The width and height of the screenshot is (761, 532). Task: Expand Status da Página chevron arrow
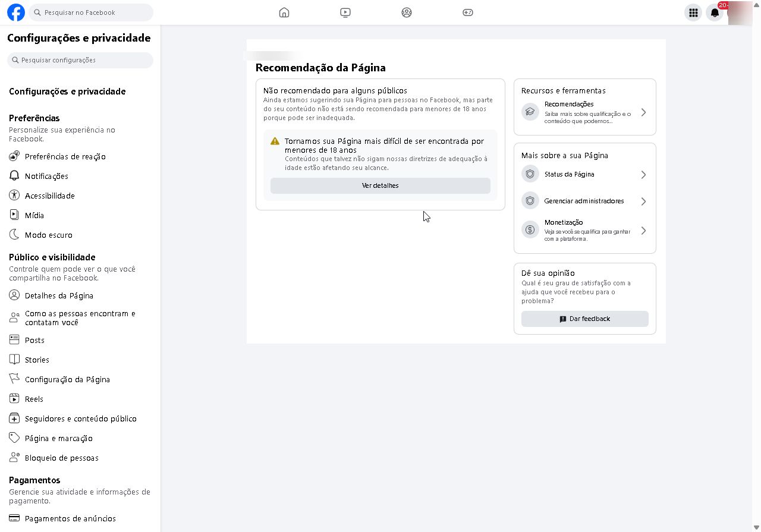[x=643, y=175]
